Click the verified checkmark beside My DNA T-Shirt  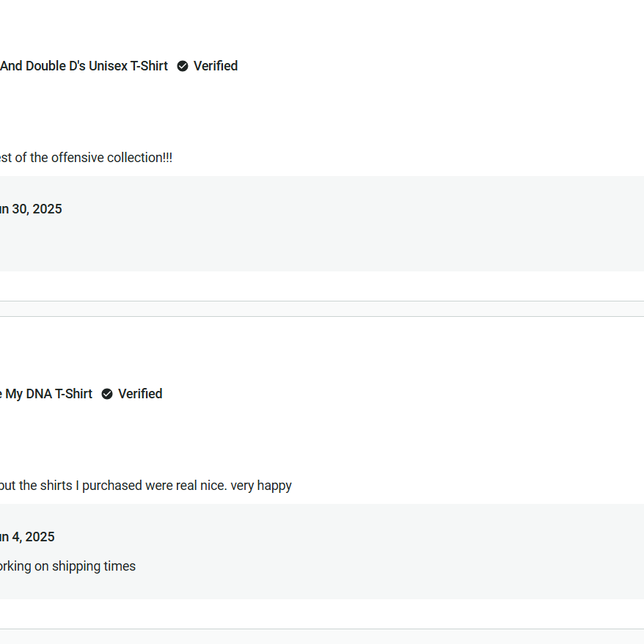pyautogui.click(x=107, y=394)
